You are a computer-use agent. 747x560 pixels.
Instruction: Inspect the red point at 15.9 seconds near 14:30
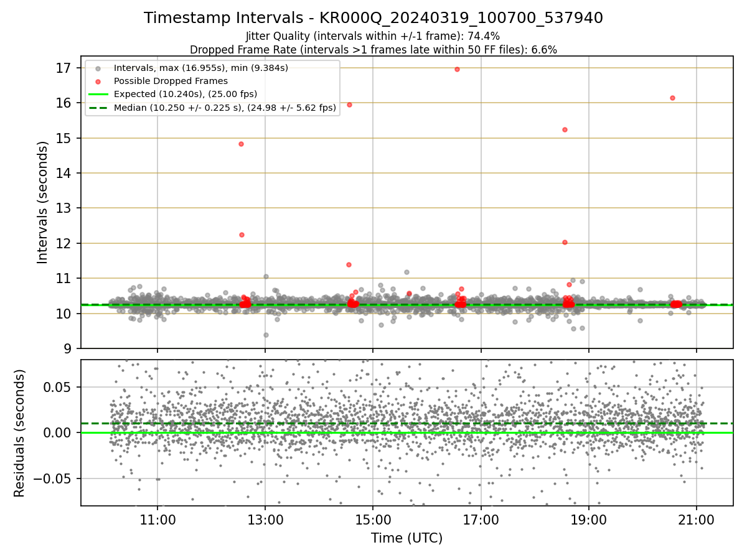pyautogui.click(x=349, y=105)
